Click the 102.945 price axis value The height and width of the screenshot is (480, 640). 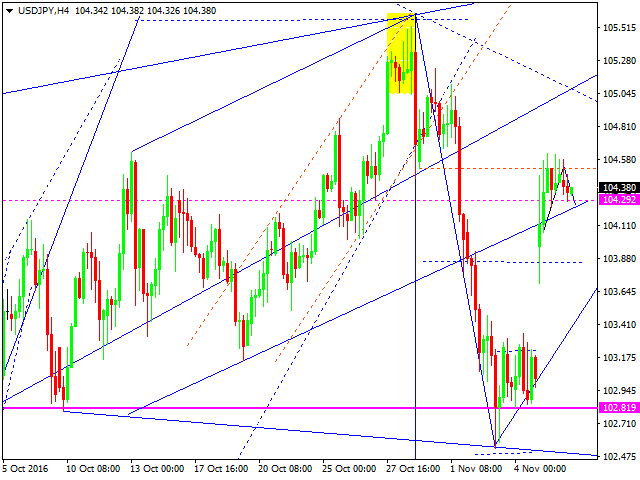619,391
